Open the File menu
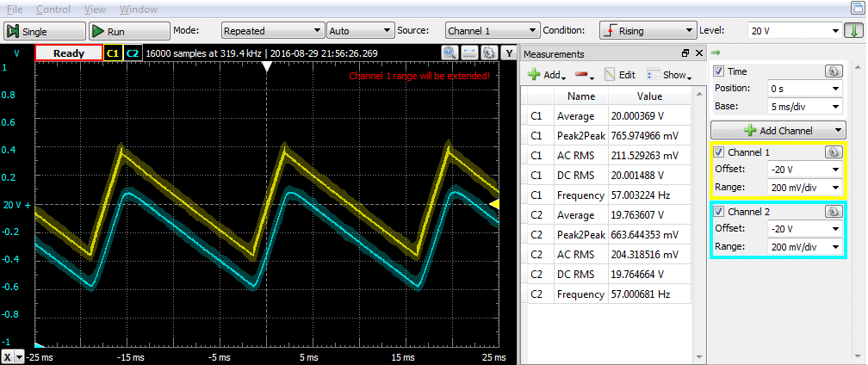This screenshot has width=868, height=365. click(x=15, y=9)
